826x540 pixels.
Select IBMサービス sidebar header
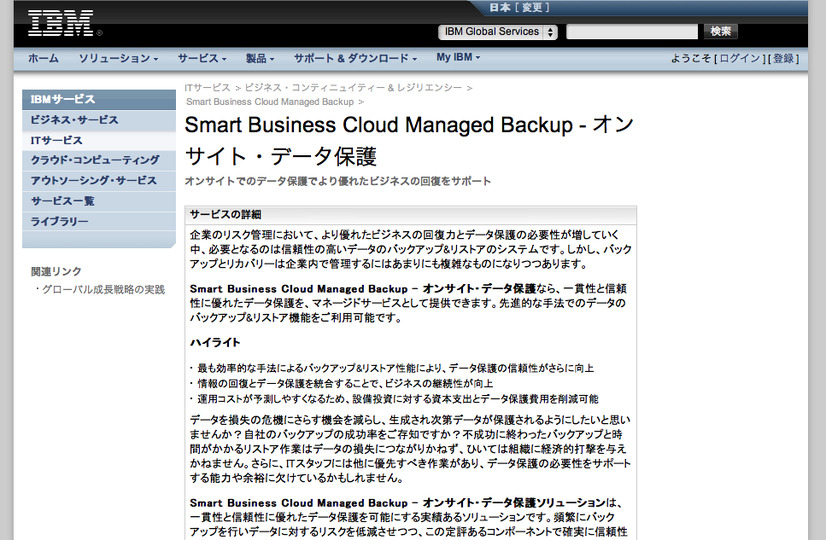click(99, 99)
